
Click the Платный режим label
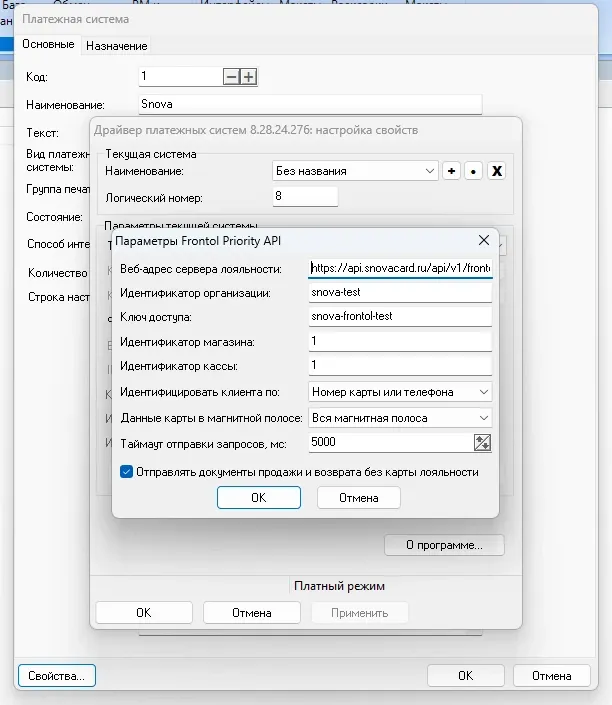(340, 586)
